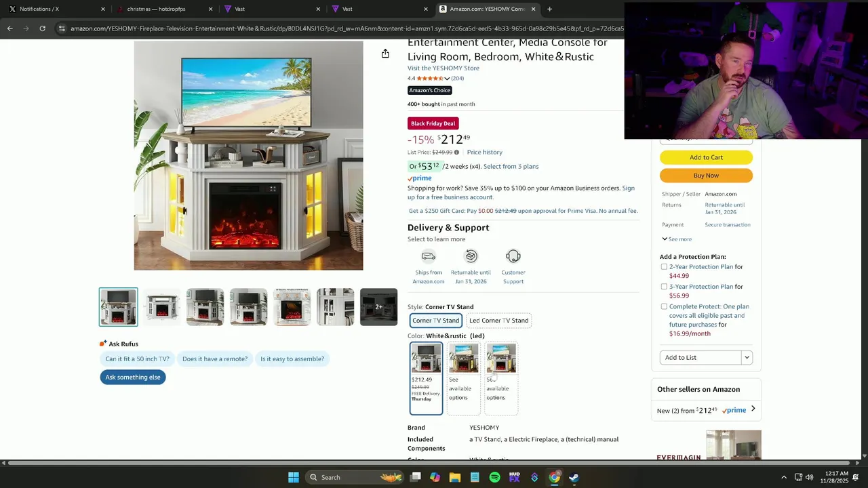Click the notification bell in system tray
The height and width of the screenshot is (488, 868).
pyautogui.click(x=856, y=477)
